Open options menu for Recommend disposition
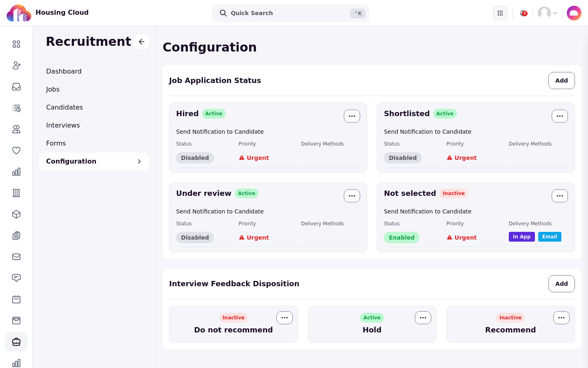588x368 pixels. (x=561, y=318)
